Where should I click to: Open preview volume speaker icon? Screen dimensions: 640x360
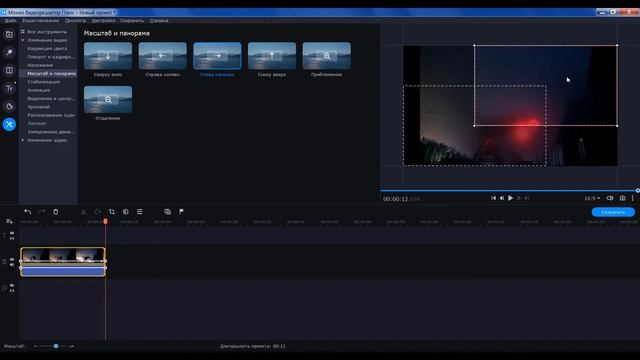[610, 198]
